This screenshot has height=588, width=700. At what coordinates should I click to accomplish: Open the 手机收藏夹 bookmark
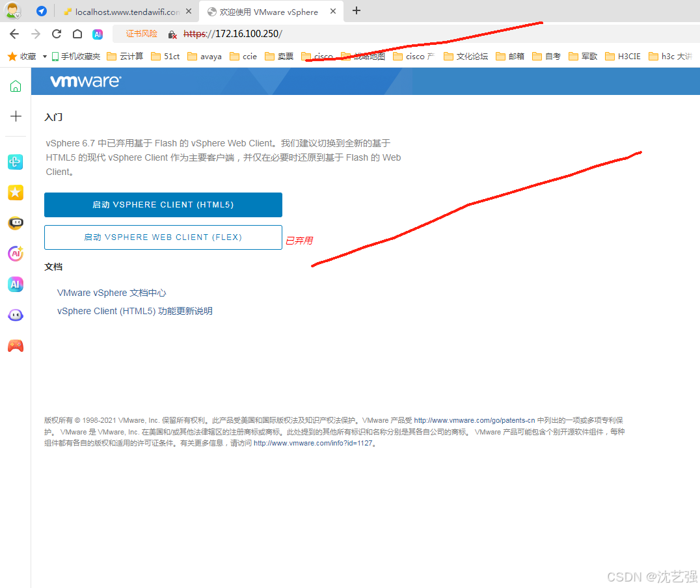click(76, 56)
